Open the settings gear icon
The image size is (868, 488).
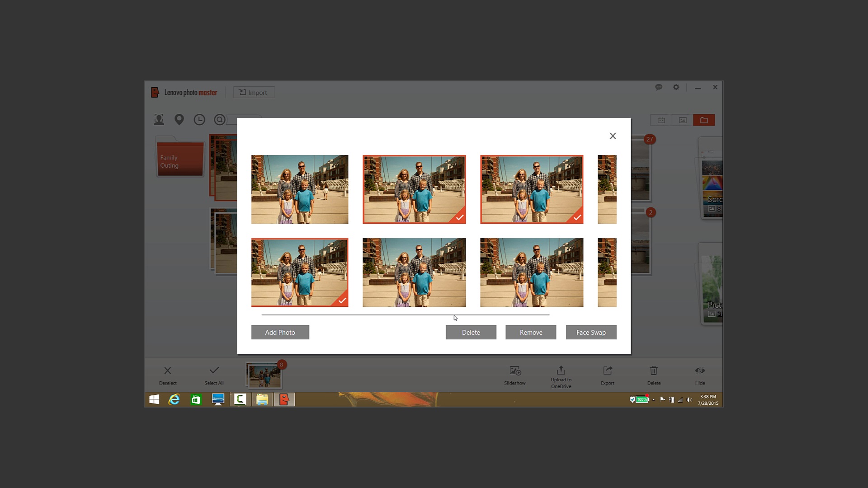[676, 87]
